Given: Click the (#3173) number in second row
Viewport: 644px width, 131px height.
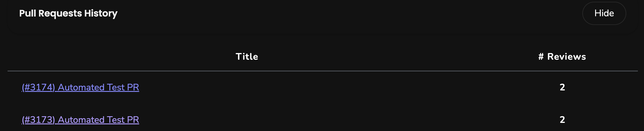Looking at the screenshot, I should [38, 120].
